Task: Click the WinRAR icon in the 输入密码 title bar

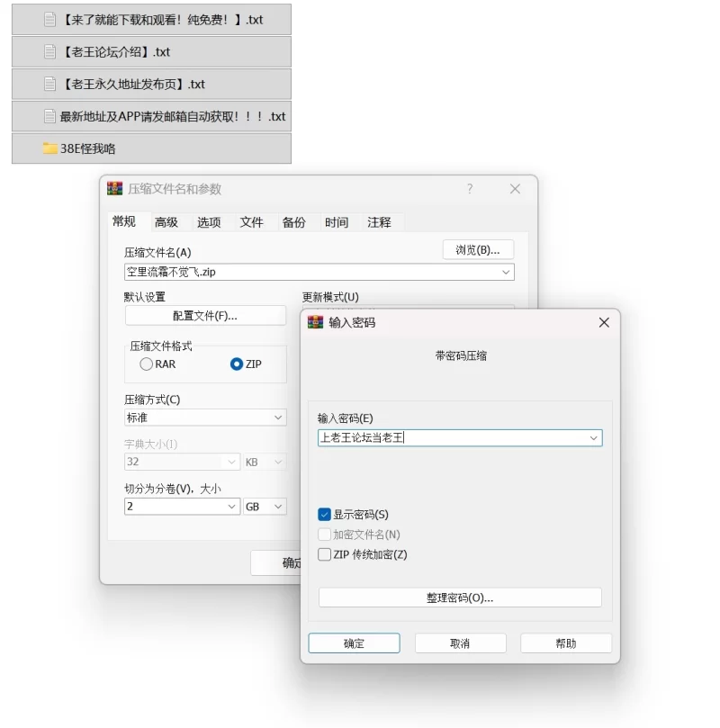Action: click(x=315, y=322)
